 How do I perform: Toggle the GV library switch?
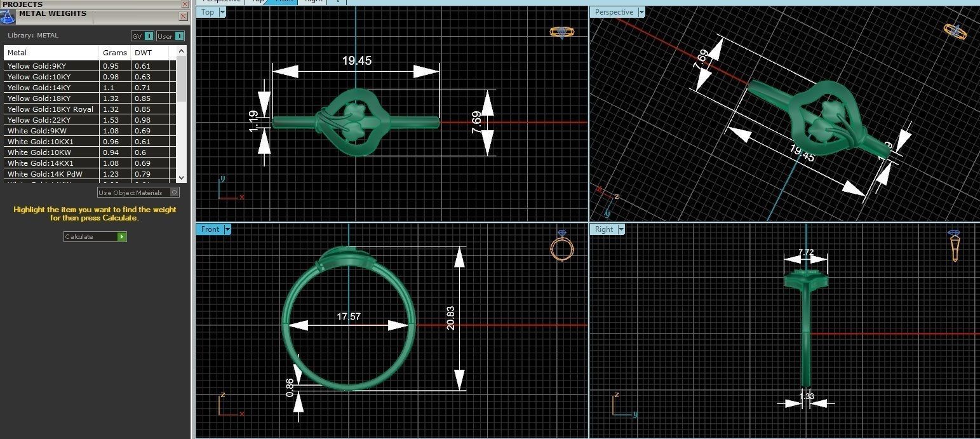click(142, 36)
